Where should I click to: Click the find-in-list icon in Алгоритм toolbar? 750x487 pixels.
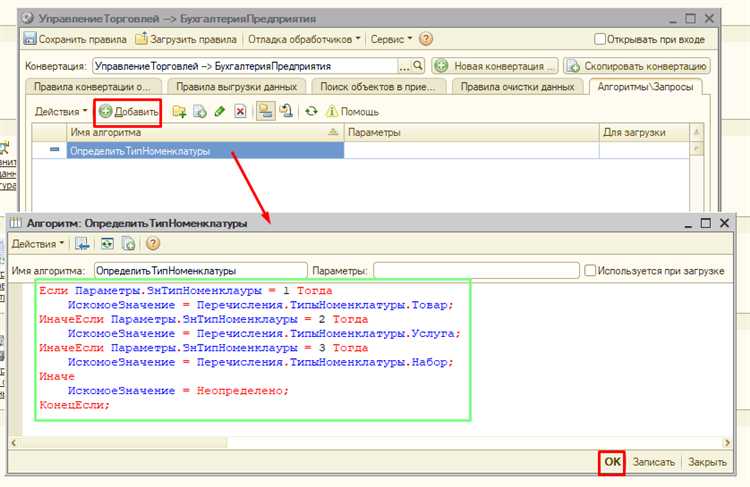[x=82, y=244]
